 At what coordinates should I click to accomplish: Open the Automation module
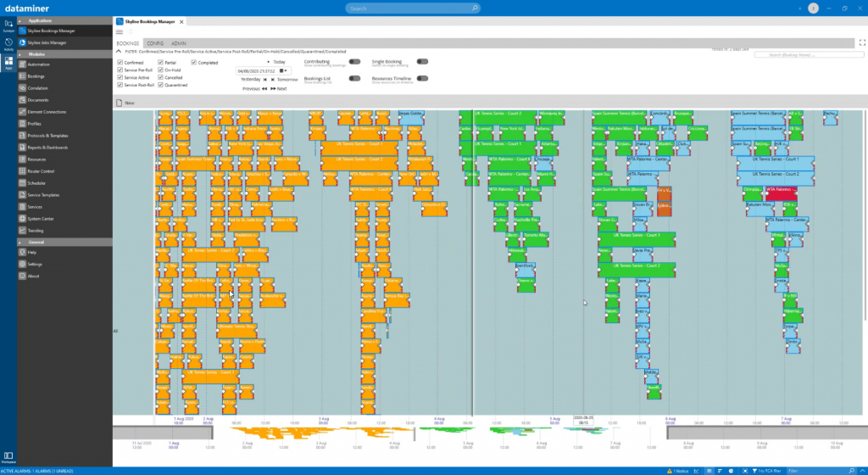pos(38,64)
